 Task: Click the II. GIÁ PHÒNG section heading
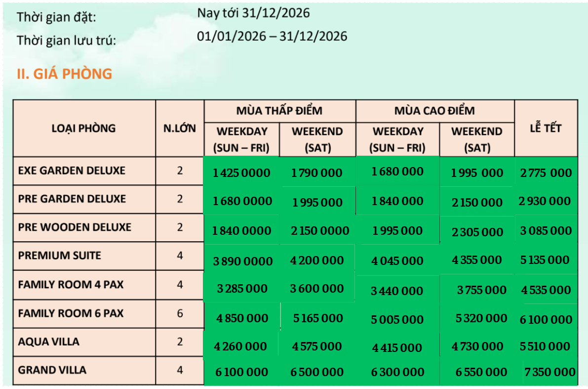coord(65,74)
